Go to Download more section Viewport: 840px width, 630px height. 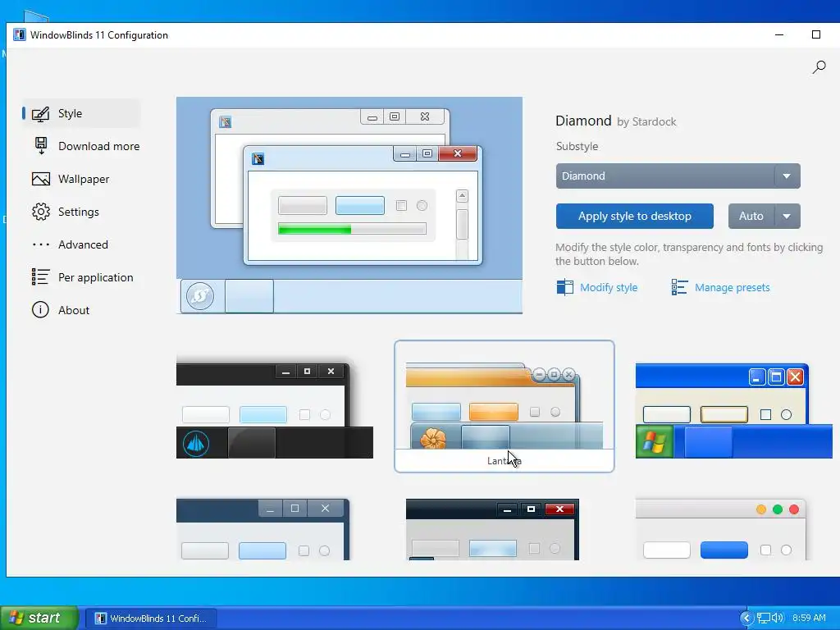[x=85, y=146]
